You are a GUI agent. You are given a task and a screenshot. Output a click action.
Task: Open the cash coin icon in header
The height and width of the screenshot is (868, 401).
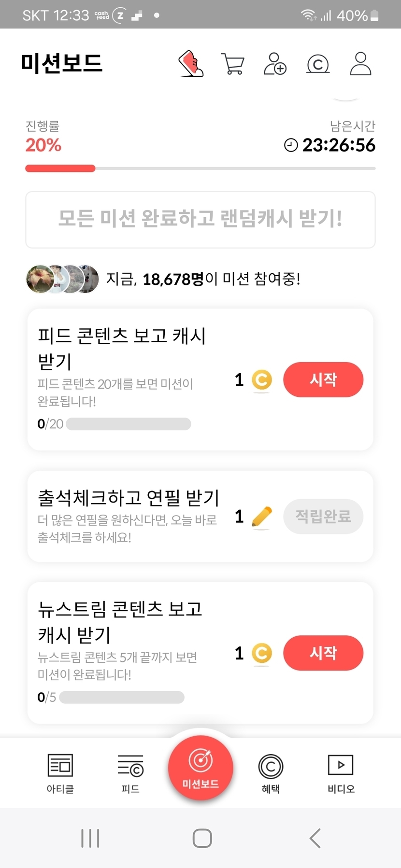[x=318, y=64]
